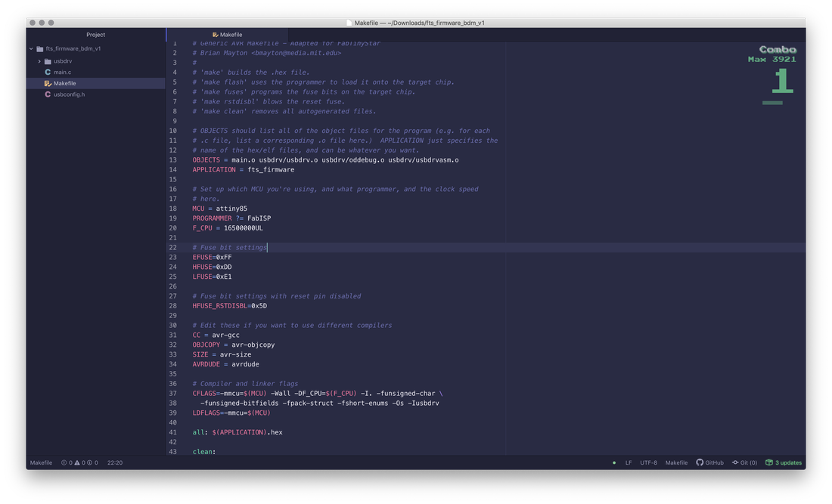Place cursor on OBJECTS definition line
This screenshot has width=832, height=504.
pyautogui.click(x=325, y=160)
